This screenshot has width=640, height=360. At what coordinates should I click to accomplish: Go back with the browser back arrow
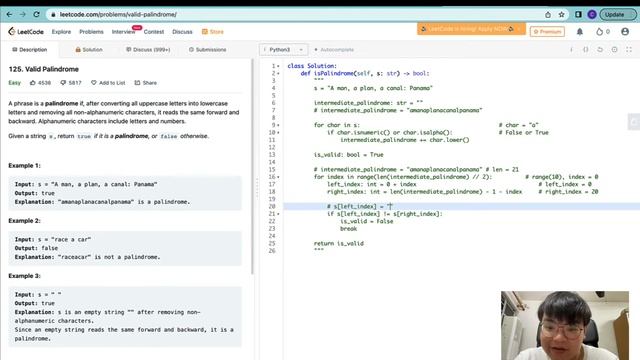[x=9, y=14]
